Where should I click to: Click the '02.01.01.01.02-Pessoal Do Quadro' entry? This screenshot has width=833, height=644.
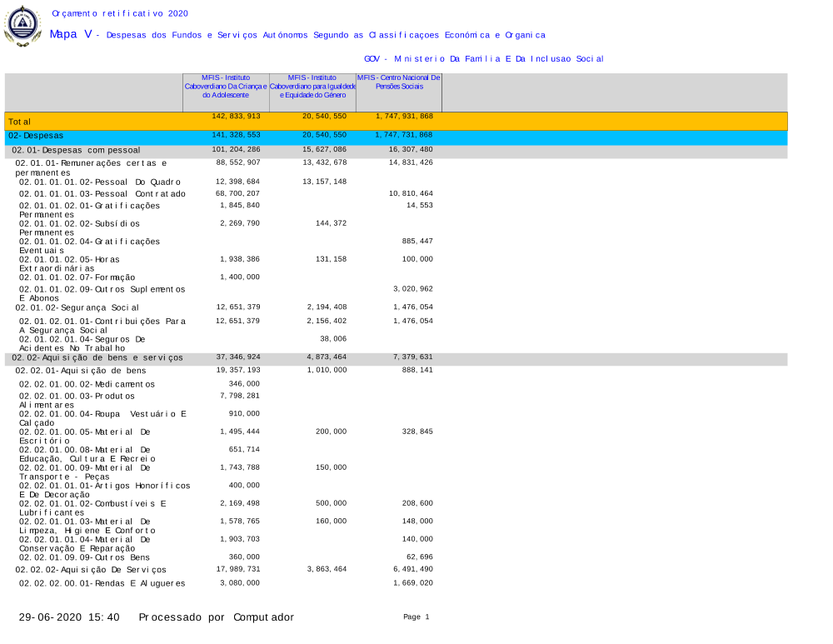pyautogui.click(x=100, y=182)
